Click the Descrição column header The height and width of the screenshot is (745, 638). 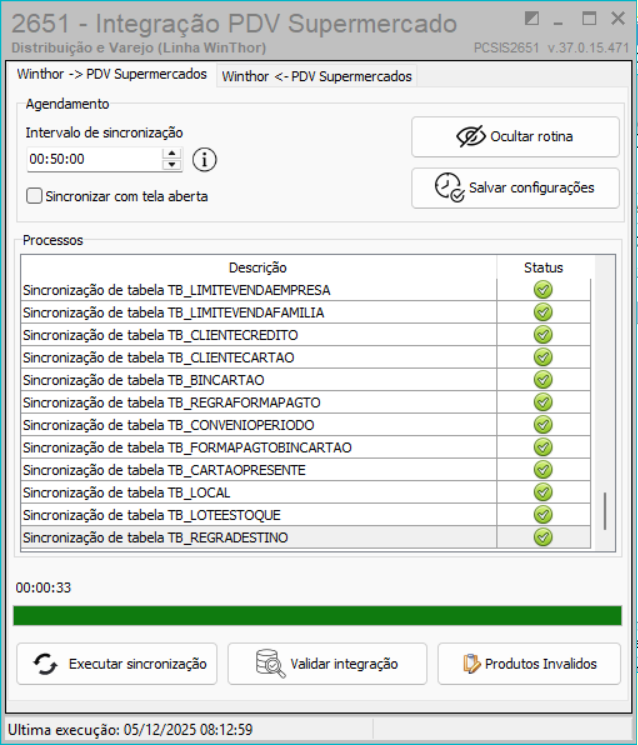click(x=258, y=267)
